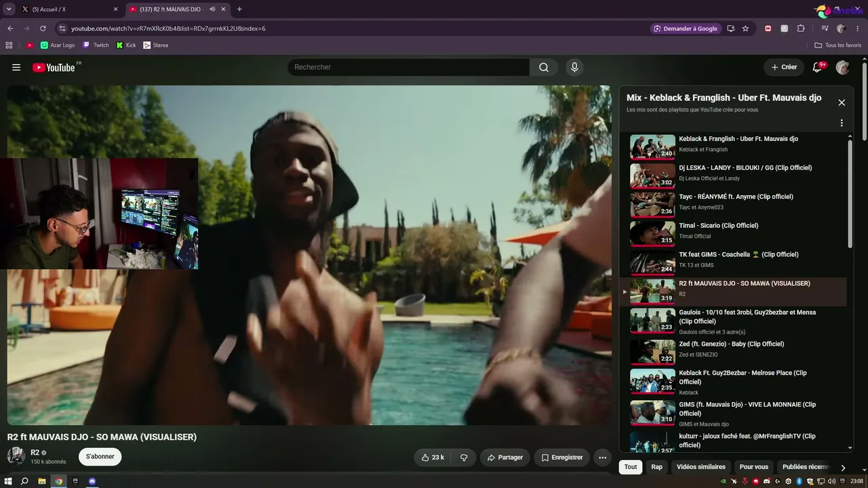Open Gaulois - 10/10 feat 3robi title

tap(747, 317)
